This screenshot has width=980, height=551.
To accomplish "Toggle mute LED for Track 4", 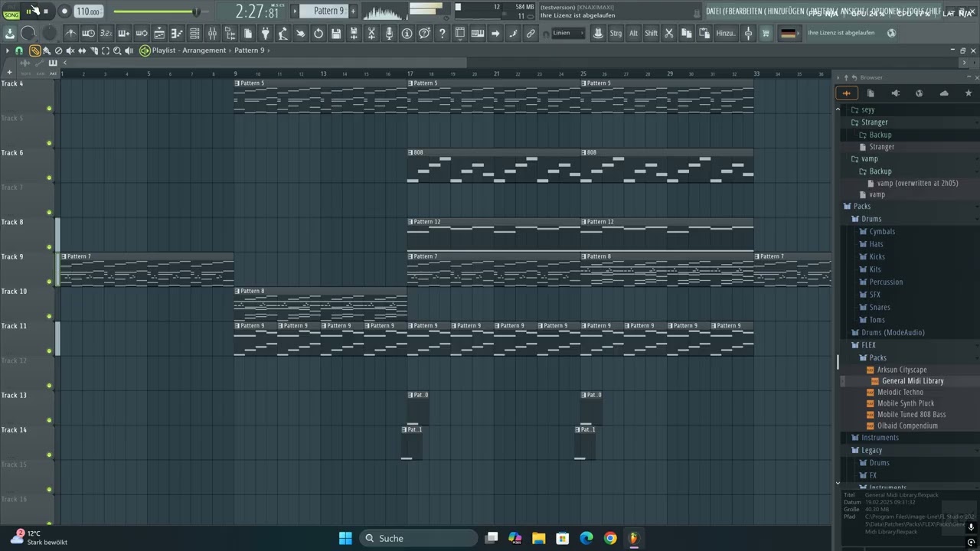I will click(x=50, y=109).
